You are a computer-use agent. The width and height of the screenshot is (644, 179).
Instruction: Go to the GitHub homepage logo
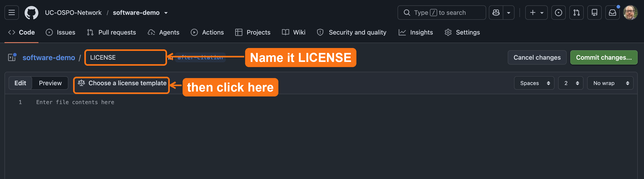[x=31, y=13]
